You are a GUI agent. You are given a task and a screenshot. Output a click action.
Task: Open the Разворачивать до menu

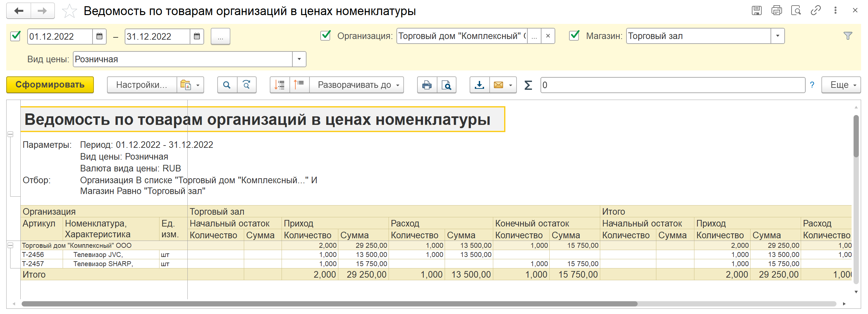coord(358,85)
